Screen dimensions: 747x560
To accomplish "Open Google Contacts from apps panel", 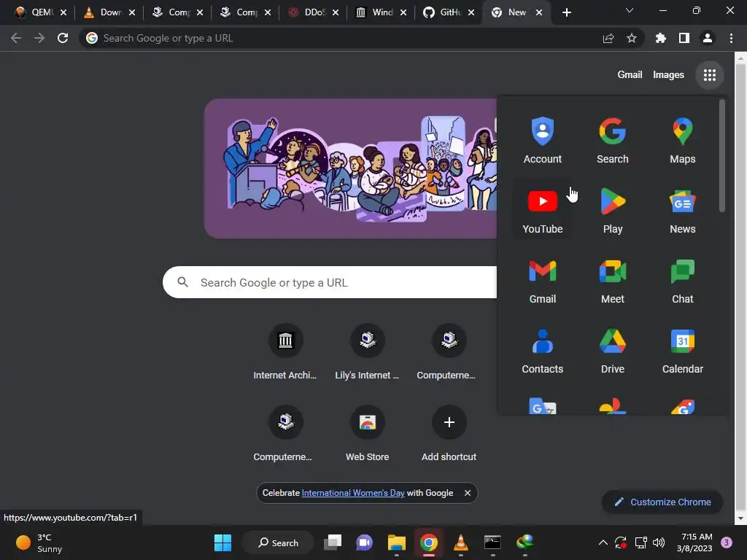I will [x=542, y=351].
